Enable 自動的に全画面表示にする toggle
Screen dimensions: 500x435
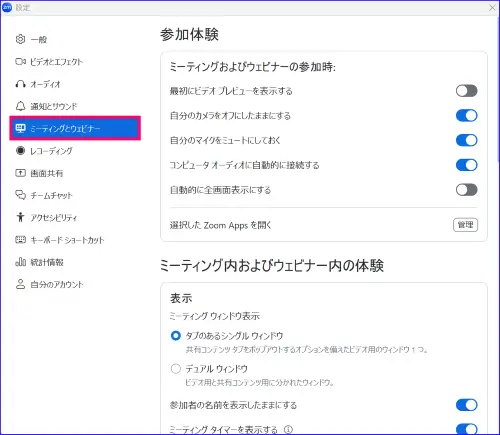pyautogui.click(x=466, y=190)
